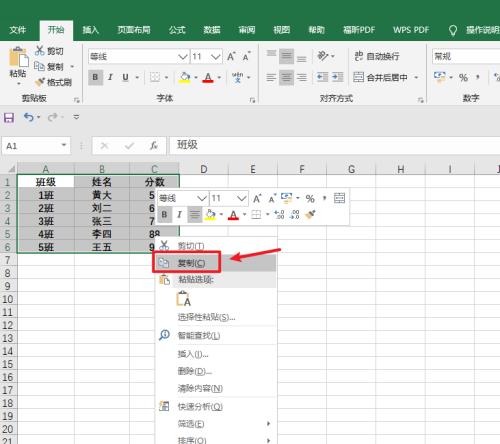Increase font size in the ribbon

pos(231,57)
